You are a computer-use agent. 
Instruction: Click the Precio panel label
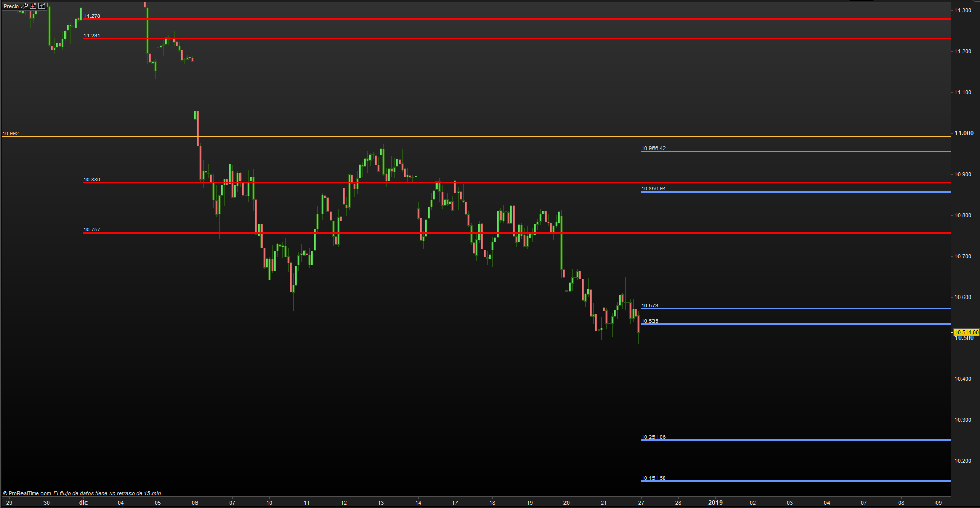tap(11, 6)
